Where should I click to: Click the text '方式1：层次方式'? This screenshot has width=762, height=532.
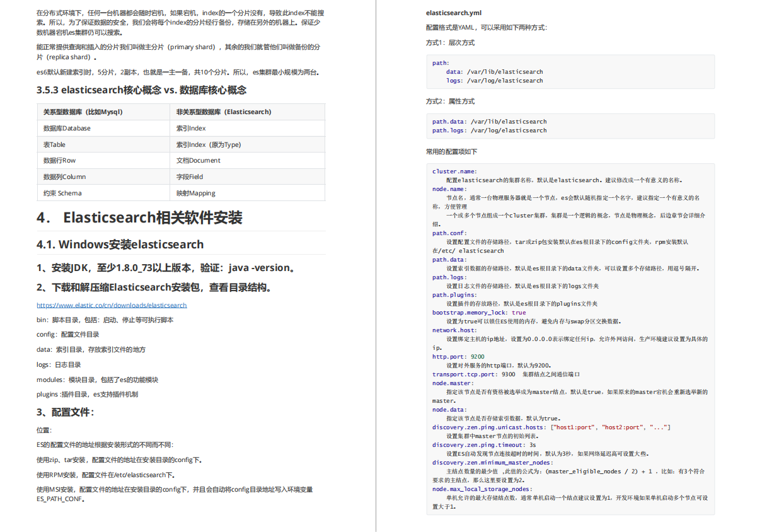450,43
